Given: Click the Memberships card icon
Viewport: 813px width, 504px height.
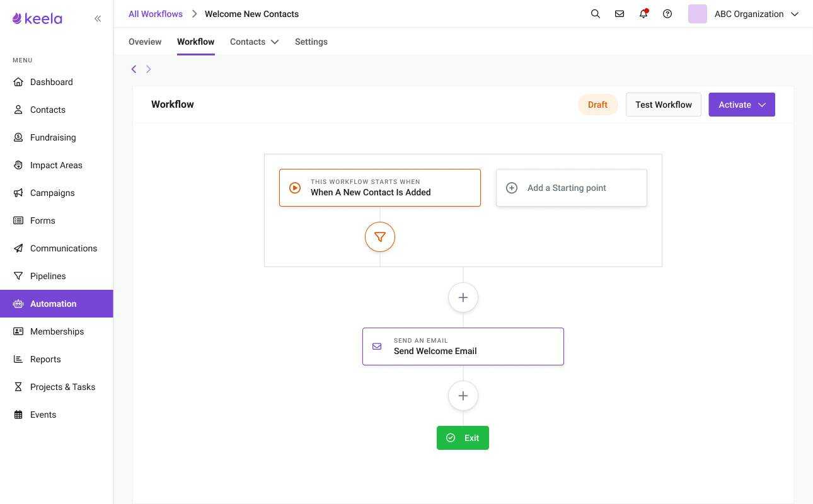Looking at the screenshot, I should click(18, 331).
